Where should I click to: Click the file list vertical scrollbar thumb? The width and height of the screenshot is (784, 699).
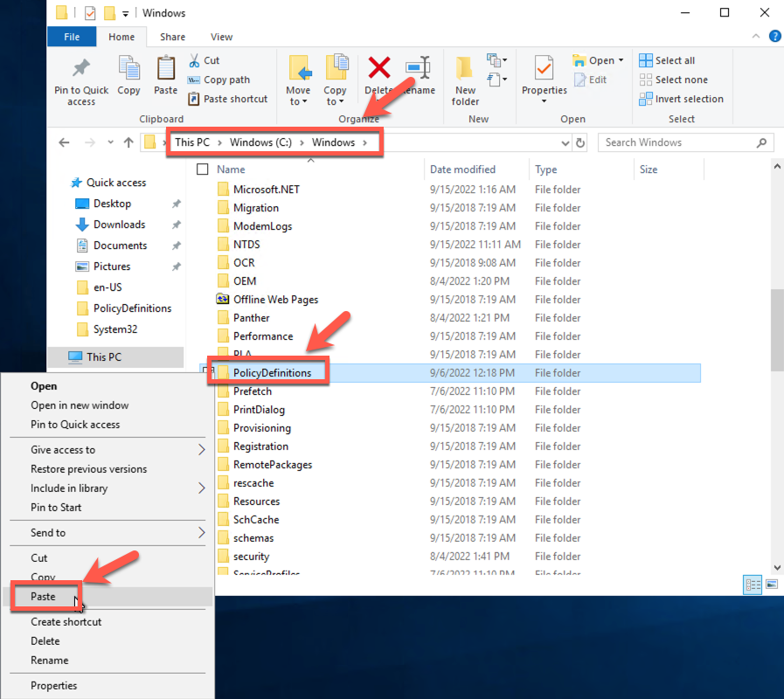777,330
